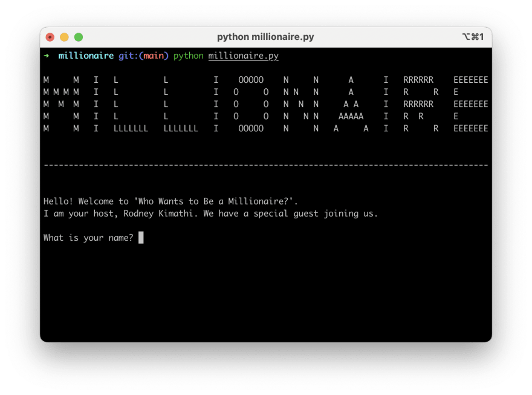Image resolution: width=532 pixels, height=395 pixels.
Task: Click the 'AAAAA' segment in ASCII banner
Action: (x=351, y=116)
